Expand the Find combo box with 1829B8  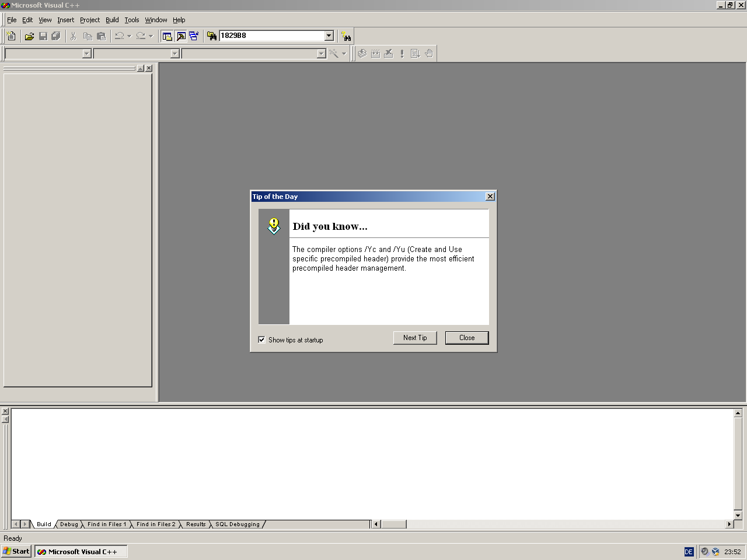point(329,36)
